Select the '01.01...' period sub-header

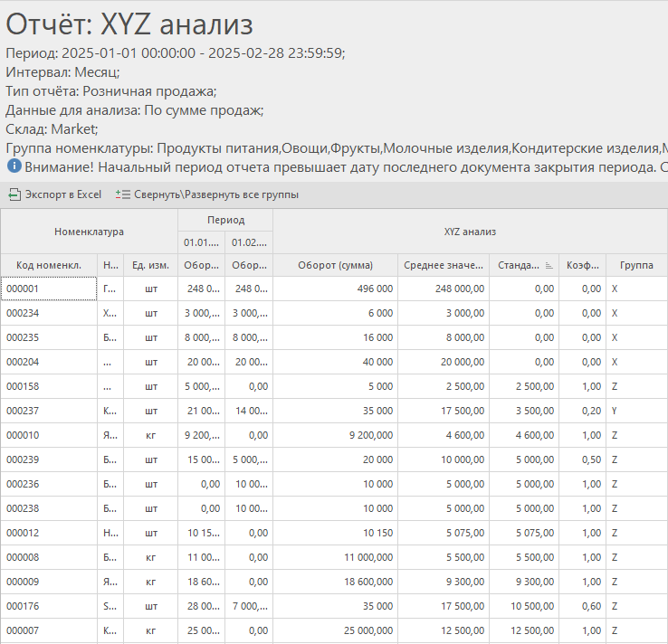(x=201, y=242)
